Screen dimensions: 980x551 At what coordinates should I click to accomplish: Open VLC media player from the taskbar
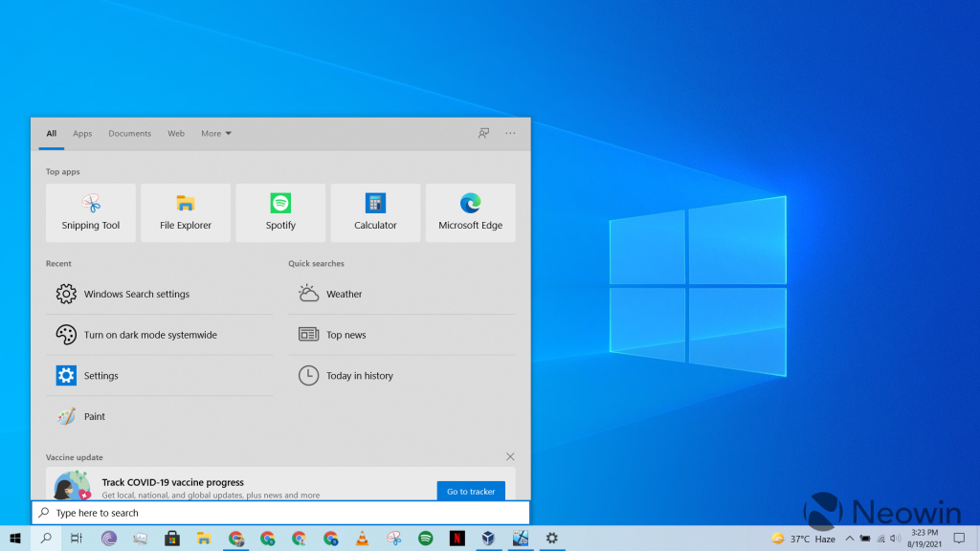click(362, 539)
